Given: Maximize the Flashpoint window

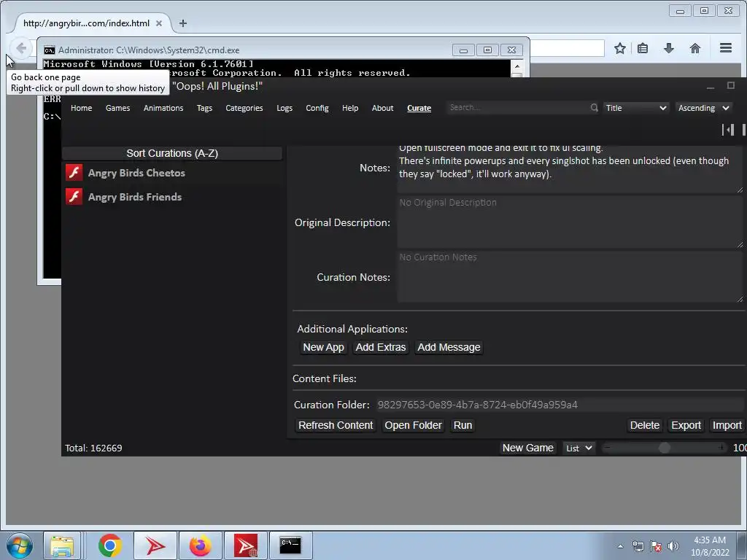Looking at the screenshot, I should tap(731, 85).
